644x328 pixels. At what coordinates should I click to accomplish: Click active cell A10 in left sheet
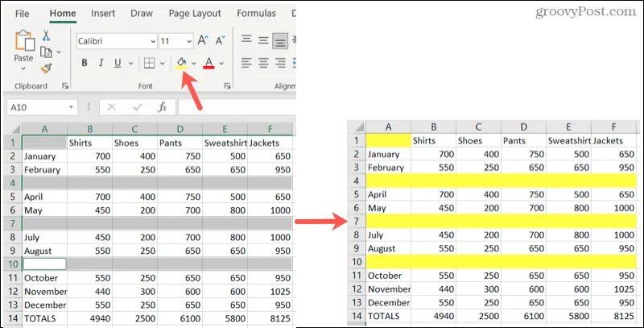pyautogui.click(x=44, y=264)
